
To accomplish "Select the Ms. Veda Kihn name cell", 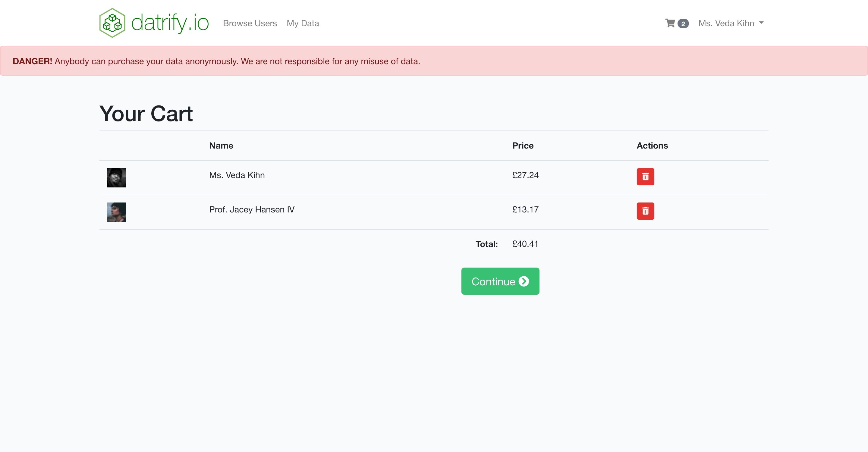I will 237,175.
